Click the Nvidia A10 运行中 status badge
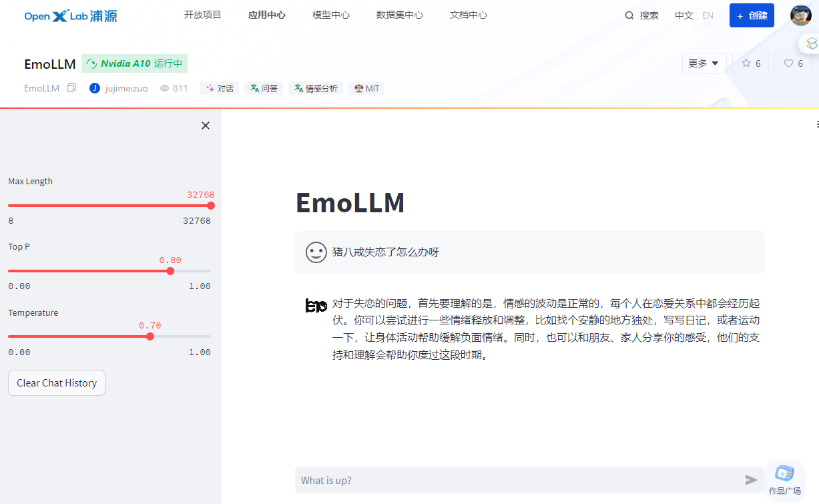 coord(134,63)
